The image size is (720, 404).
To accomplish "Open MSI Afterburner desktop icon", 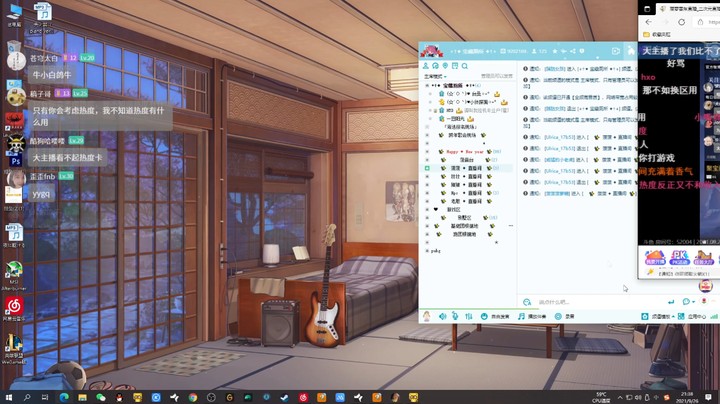I will tap(14, 275).
